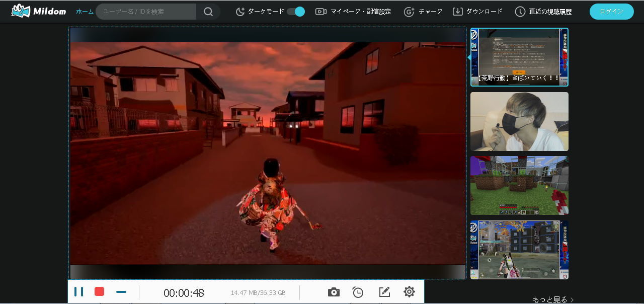Viewport: 644px width, 304px height.
Task: Open the annotation pencil tool
Action: click(x=384, y=292)
